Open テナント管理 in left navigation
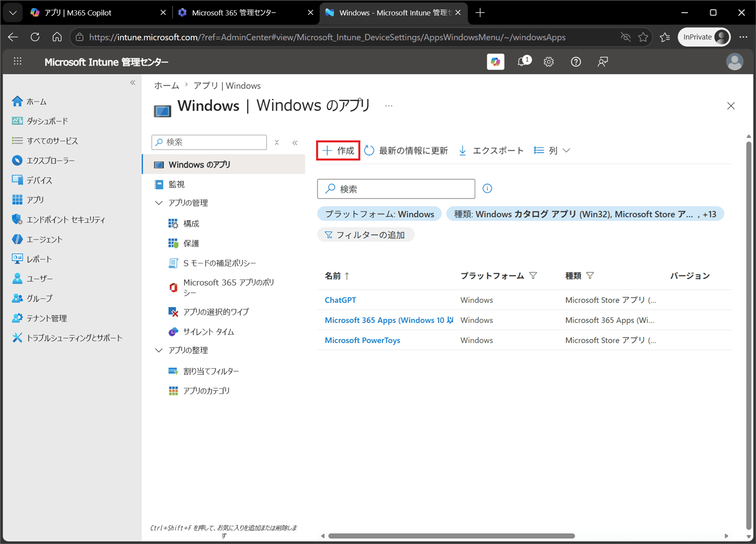The height and width of the screenshot is (544, 756). (39, 318)
